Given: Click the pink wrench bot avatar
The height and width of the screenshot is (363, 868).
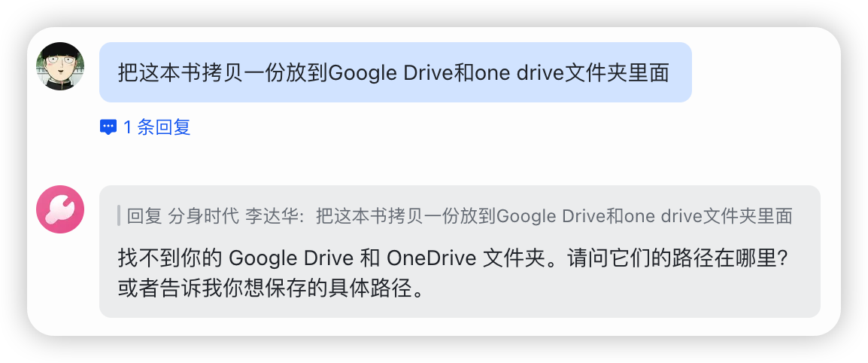Looking at the screenshot, I should point(60,209).
